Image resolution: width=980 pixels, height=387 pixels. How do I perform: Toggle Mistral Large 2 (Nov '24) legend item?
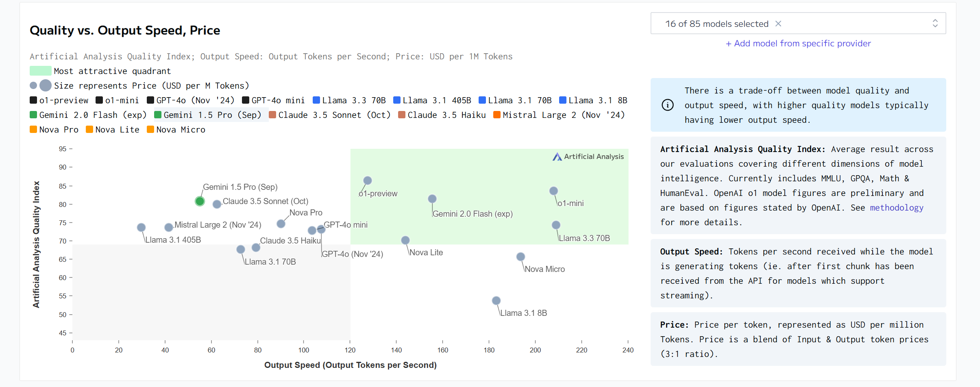point(559,115)
